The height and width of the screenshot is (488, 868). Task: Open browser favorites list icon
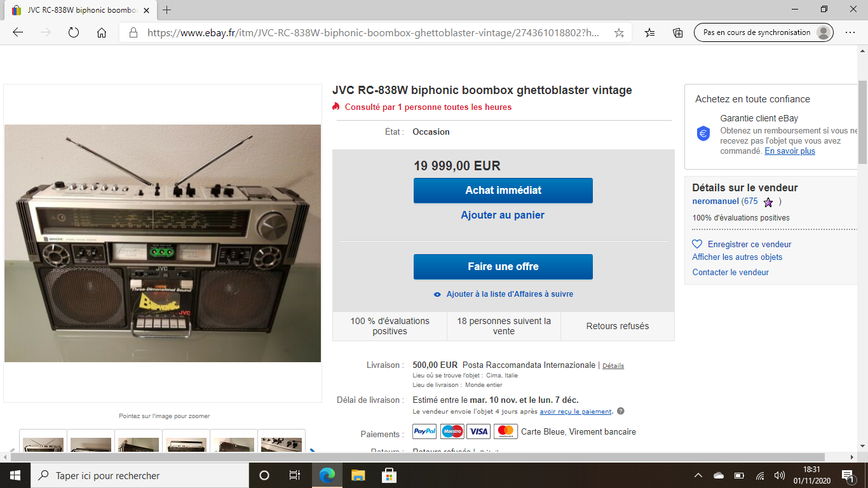[649, 32]
